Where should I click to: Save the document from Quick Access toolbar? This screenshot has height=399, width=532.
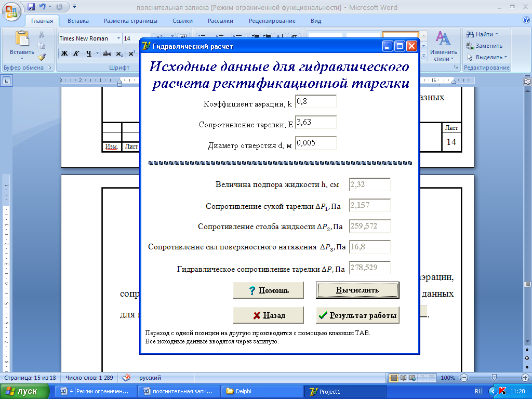coord(31,6)
